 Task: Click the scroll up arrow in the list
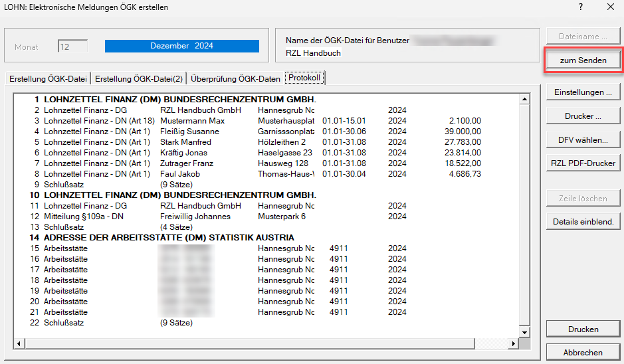coord(524,100)
